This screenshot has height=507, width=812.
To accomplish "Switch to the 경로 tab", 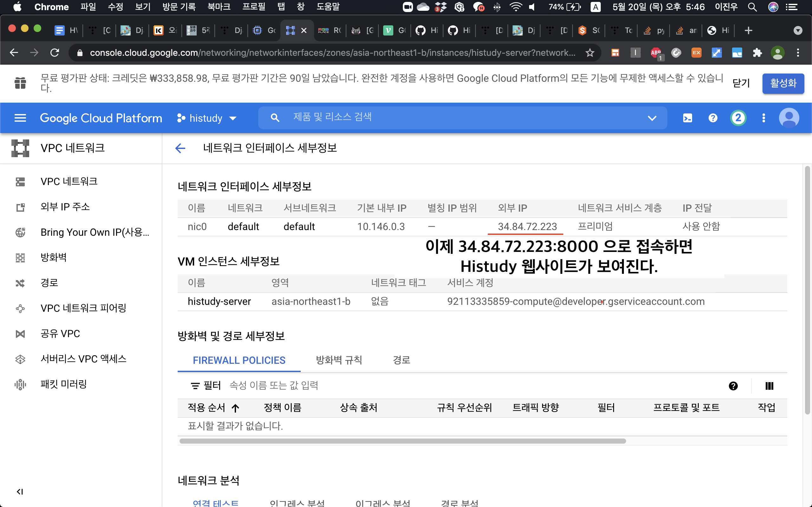I will 401,360.
